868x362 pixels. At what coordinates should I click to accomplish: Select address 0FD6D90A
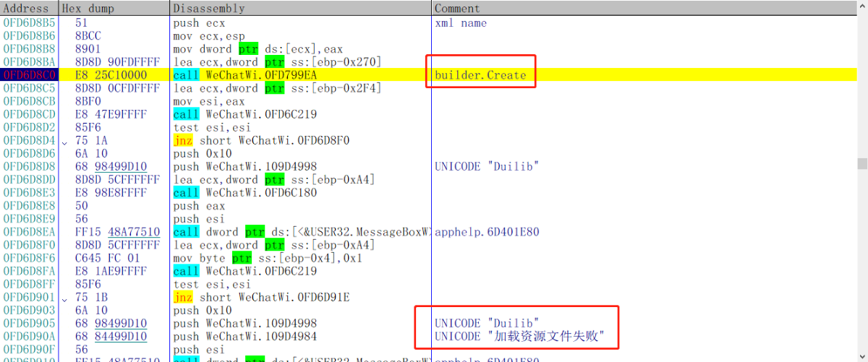pyautogui.click(x=30, y=337)
